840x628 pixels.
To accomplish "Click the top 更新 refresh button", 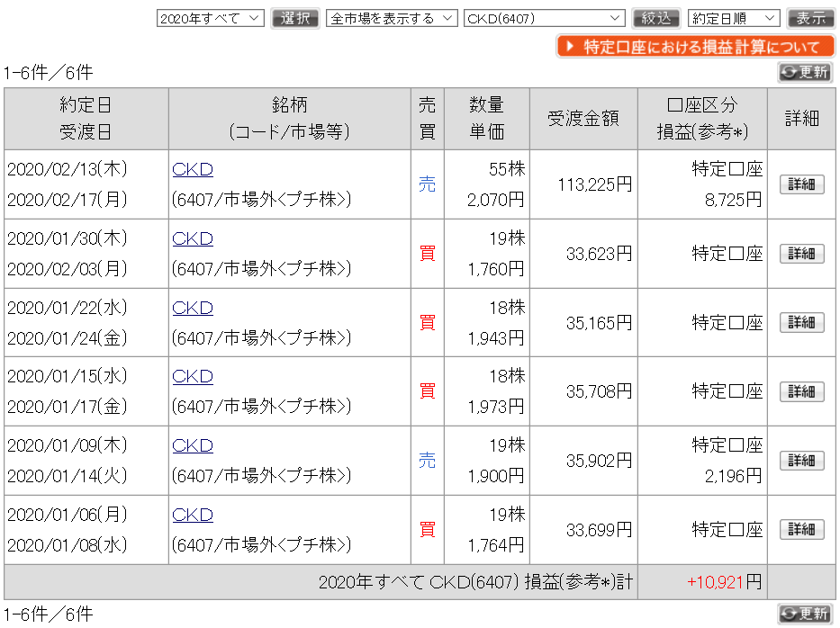I will tap(805, 72).
